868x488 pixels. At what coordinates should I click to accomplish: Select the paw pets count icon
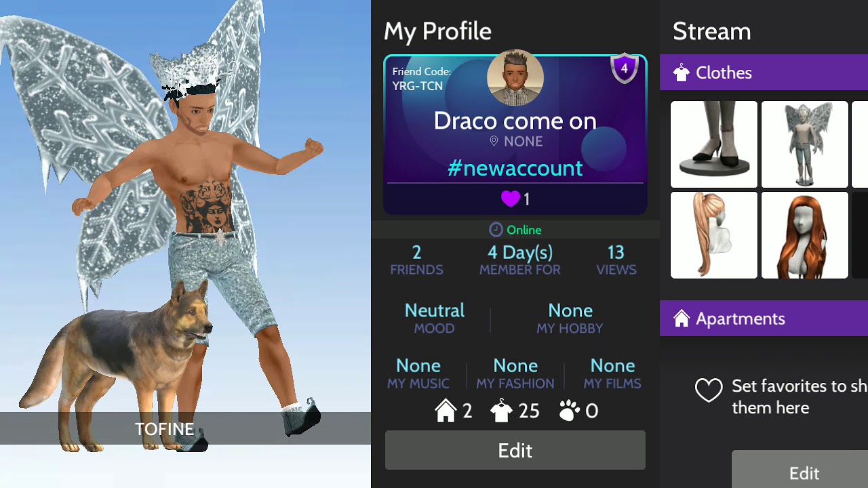569,411
